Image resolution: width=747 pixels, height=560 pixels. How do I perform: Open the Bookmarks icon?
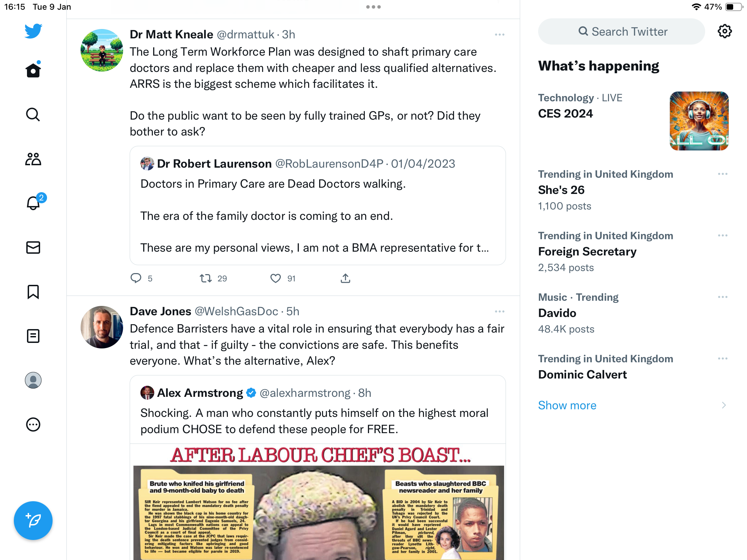coord(33,292)
